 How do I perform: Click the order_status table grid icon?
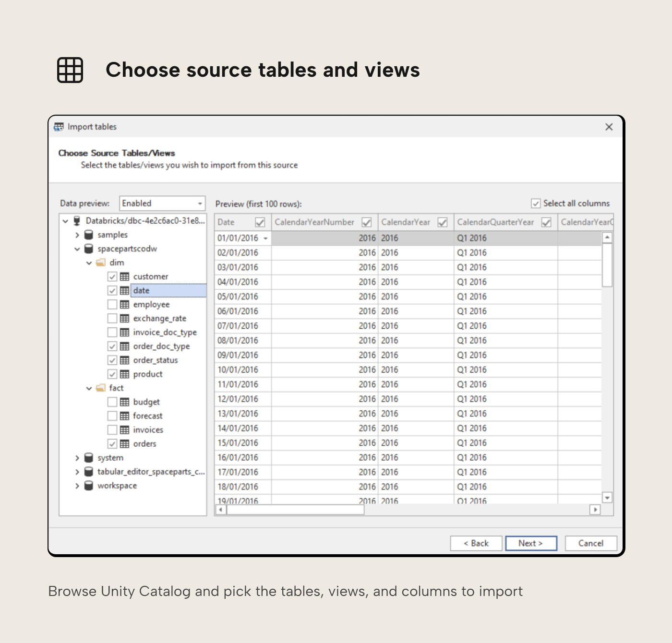click(x=125, y=360)
